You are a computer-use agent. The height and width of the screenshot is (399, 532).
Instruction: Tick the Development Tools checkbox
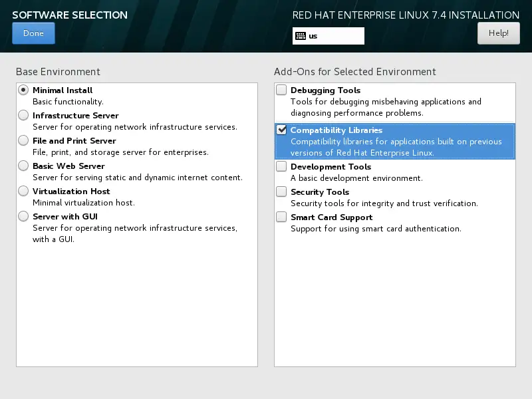point(281,167)
